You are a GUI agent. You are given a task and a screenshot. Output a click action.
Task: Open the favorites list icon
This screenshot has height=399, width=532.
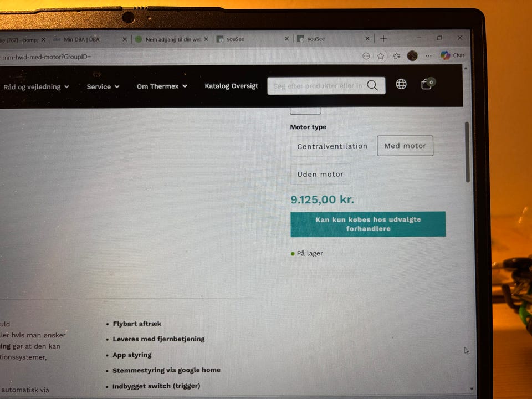(396, 56)
